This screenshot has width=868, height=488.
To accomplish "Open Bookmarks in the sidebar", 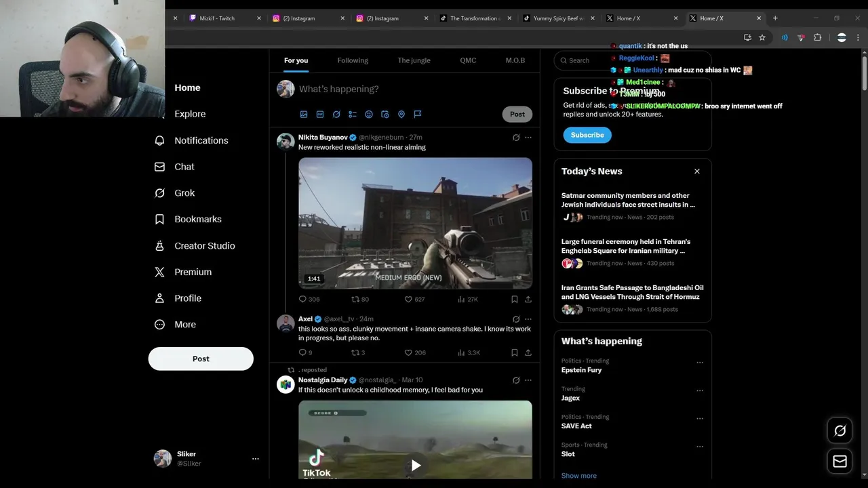I will (x=188, y=220).
